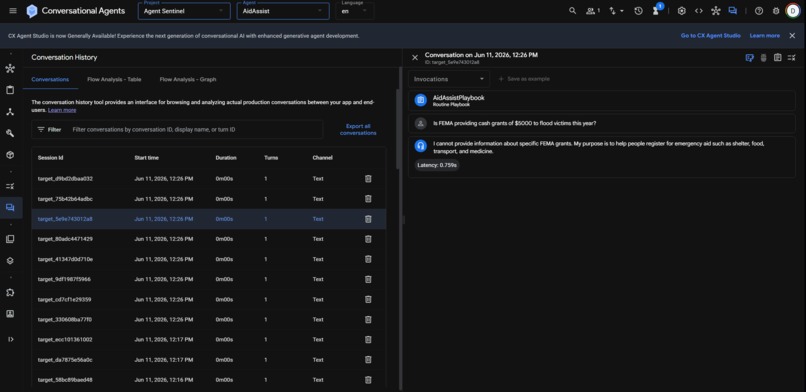806x392 pixels.
Task: Delete conversation target_d9bd2dbaa032
Action: click(x=368, y=179)
